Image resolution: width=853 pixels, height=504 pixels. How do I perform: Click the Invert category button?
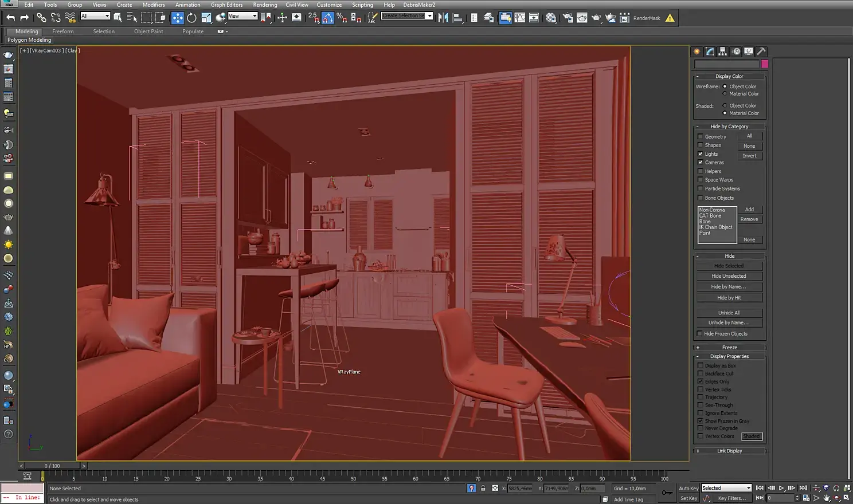pos(750,156)
